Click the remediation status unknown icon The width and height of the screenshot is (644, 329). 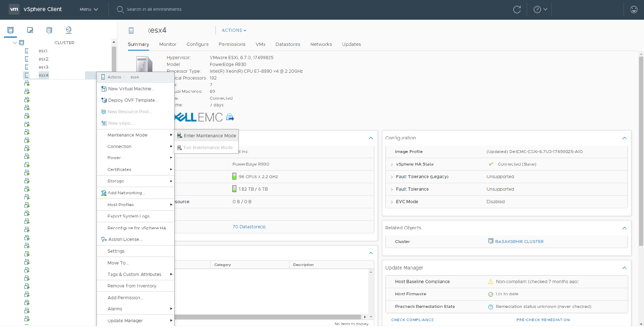pyautogui.click(x=491, y=307)
